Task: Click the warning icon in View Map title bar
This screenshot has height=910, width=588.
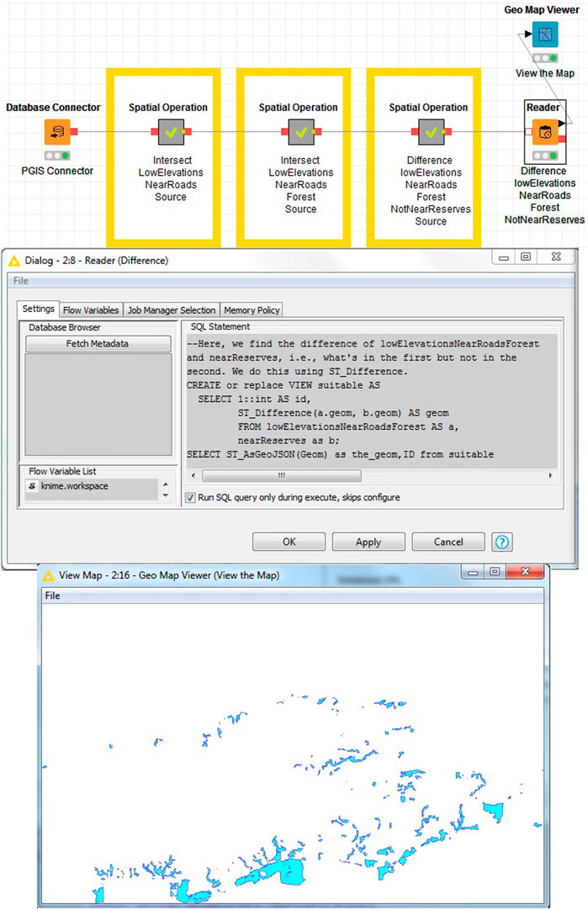Action: 49,576
